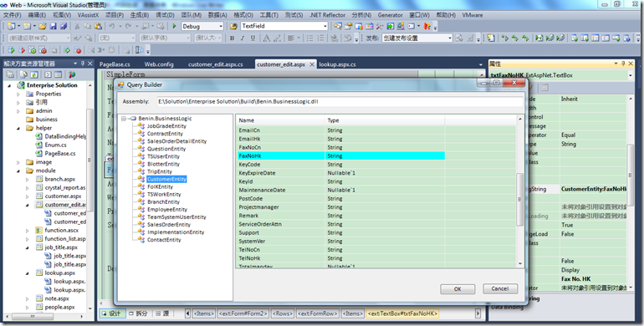644x326 pixels.
Task: Open the 文件(F) menu
Action: click(x=12, y=15)
